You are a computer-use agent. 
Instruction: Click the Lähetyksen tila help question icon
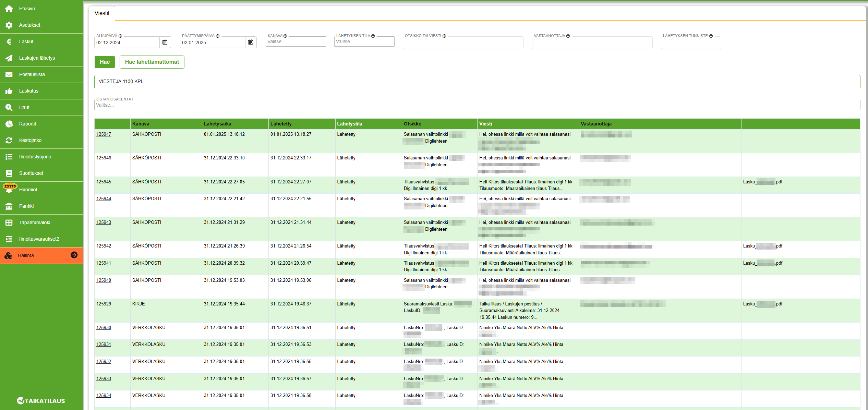click(373, 36)
